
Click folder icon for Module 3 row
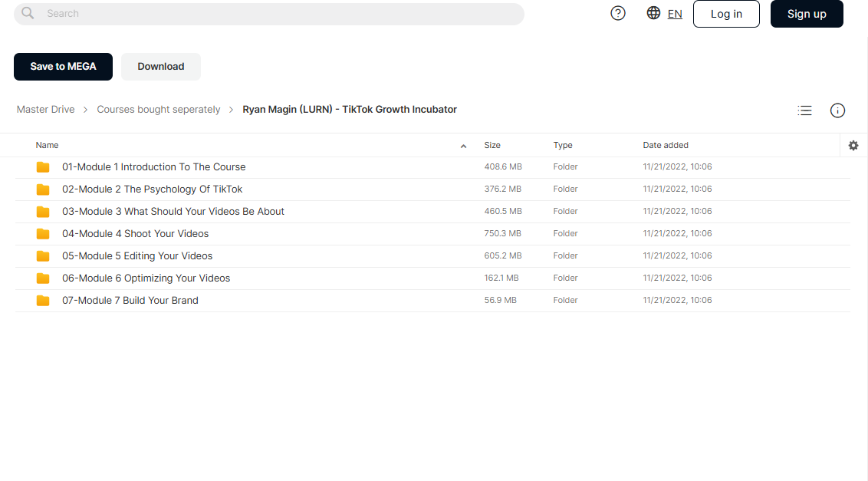coord(43,212)
